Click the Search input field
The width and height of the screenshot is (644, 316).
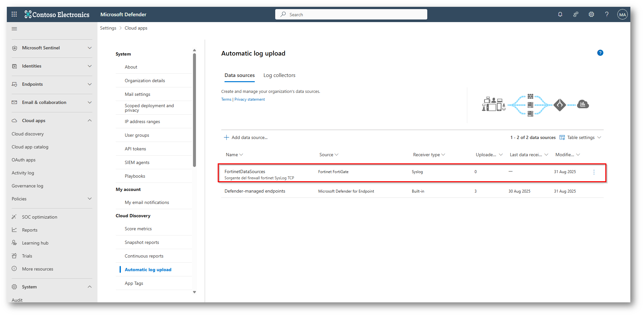click(351, 14)
